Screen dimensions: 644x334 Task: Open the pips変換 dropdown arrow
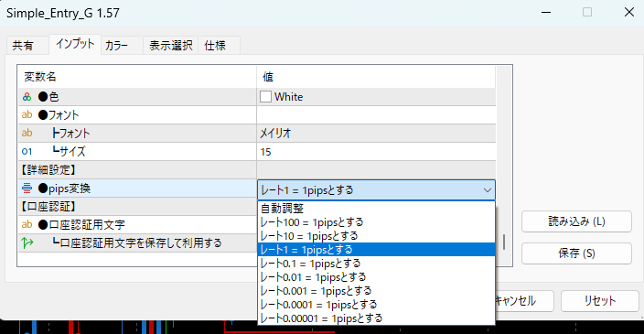click(x=487, y=190)
